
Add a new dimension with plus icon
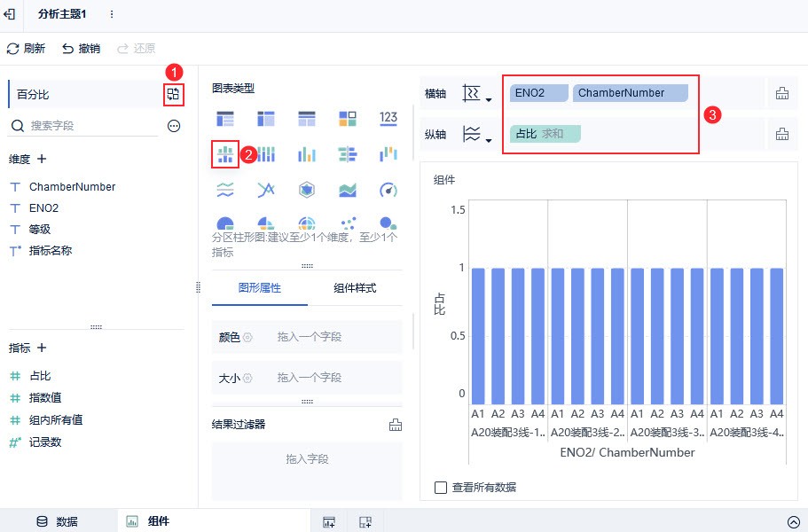pyautogui.click(x=41, y=159)
